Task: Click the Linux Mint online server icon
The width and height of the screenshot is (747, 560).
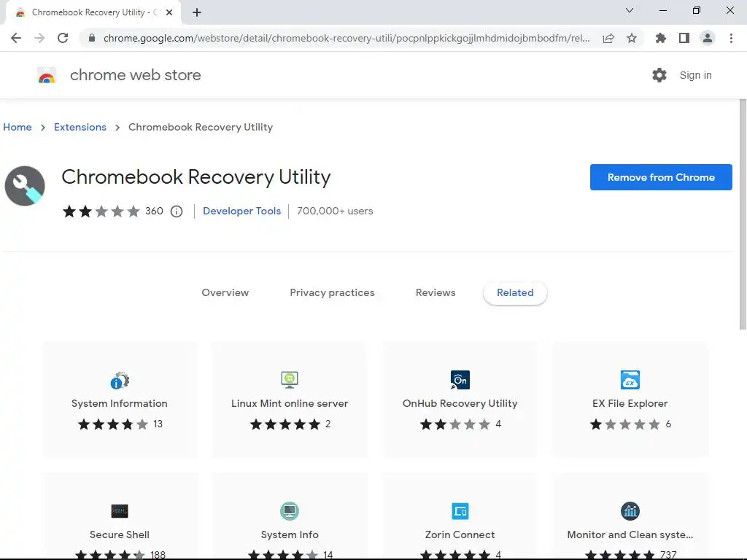Action: click(290, 379)
